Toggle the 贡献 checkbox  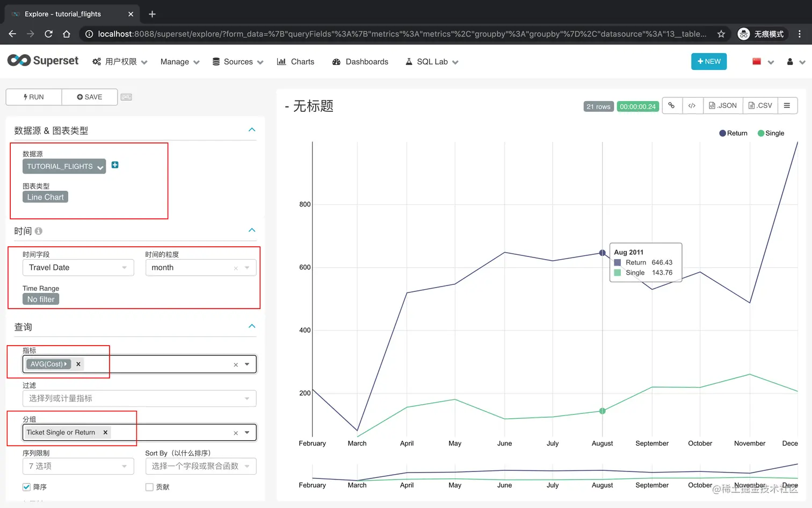(149, 487)
